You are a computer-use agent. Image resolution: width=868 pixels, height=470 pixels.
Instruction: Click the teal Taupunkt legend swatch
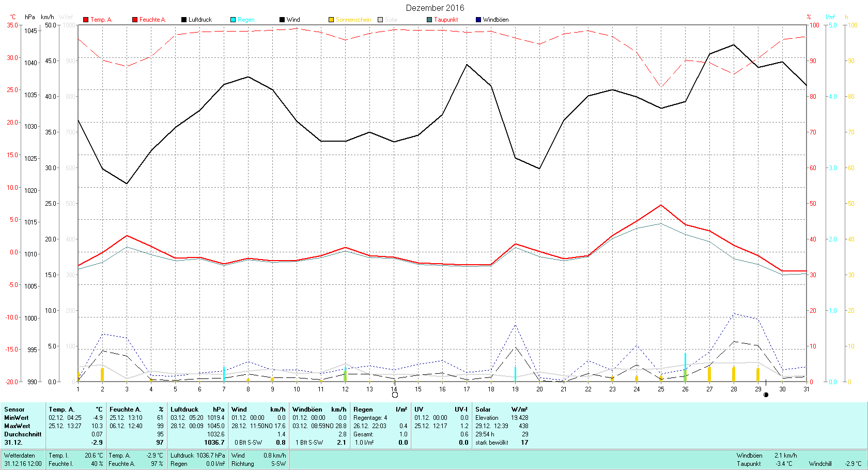(429, 20)
